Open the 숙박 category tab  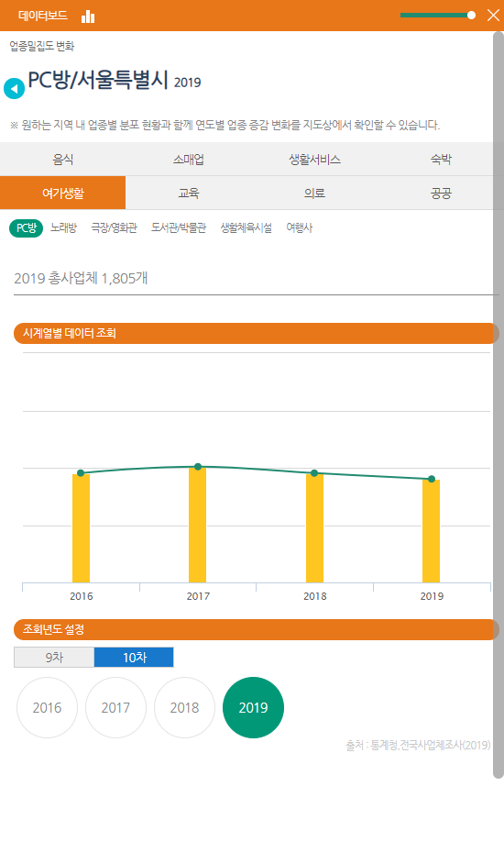click(x=441, y=160)
